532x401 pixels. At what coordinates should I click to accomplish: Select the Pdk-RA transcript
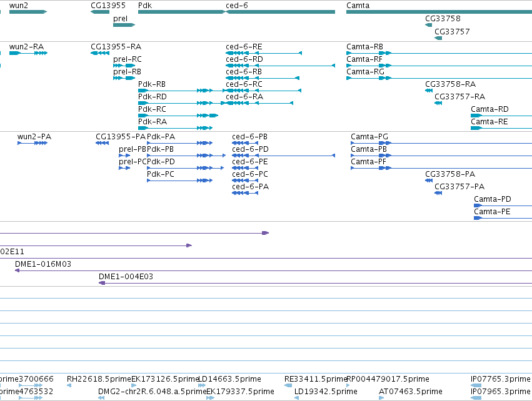(176, 128)
